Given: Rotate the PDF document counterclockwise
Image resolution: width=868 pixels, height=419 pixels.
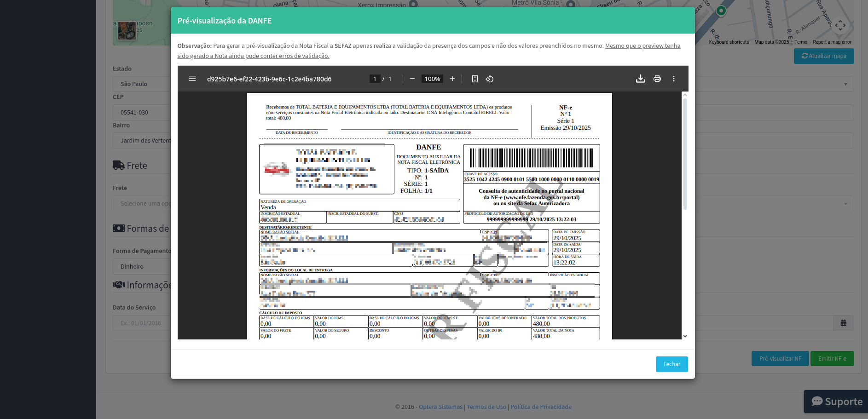Looking at the screenshot, I should (x=490, y=79).
